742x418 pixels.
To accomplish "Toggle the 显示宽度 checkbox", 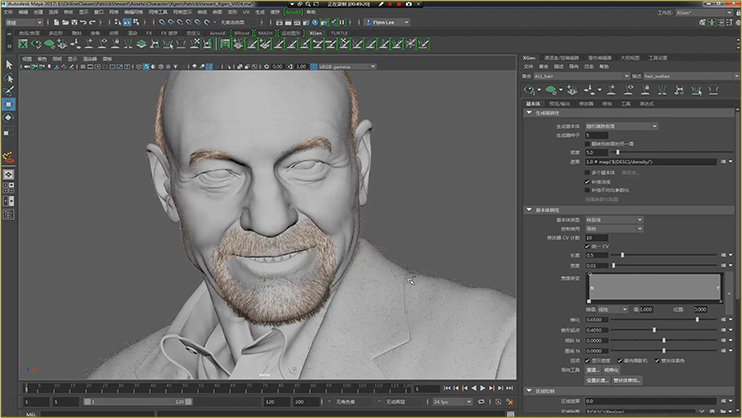I will pos(587,360).
